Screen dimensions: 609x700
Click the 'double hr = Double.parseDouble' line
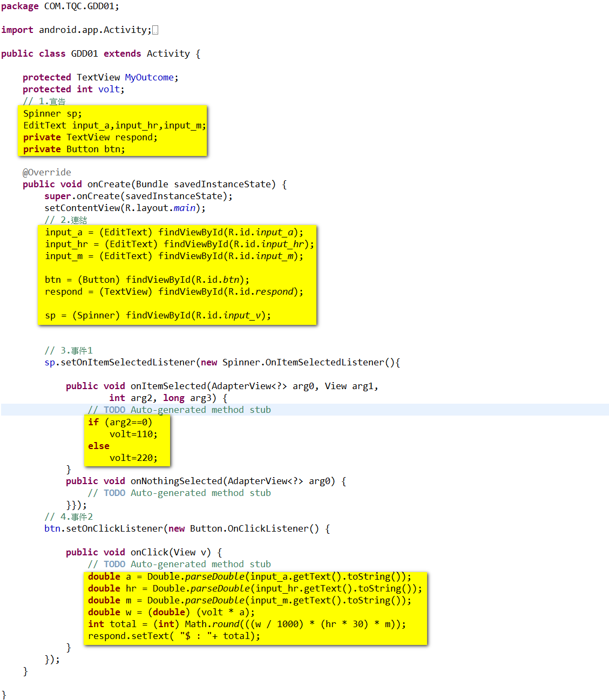[x=255, y=589]
